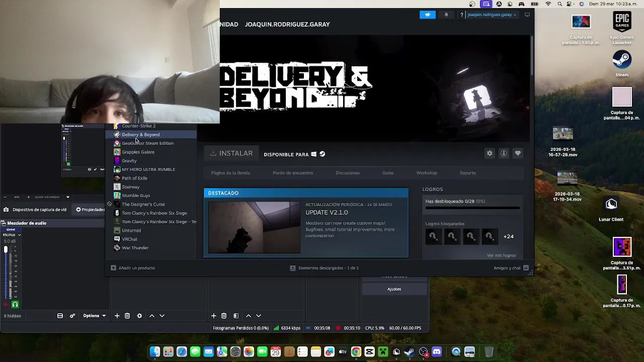644x362 pixels.
Task: Switch Steam to Big Picture mode
Action: (x=527, y=15)
